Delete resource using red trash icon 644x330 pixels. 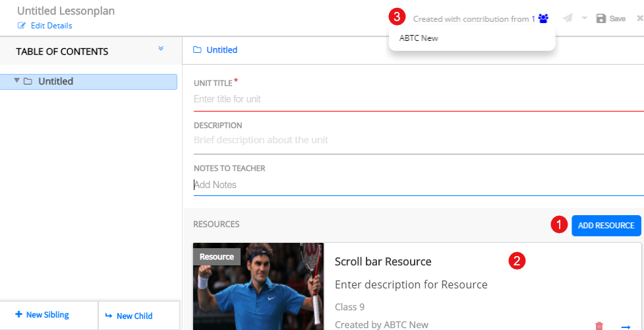[599, 325]
